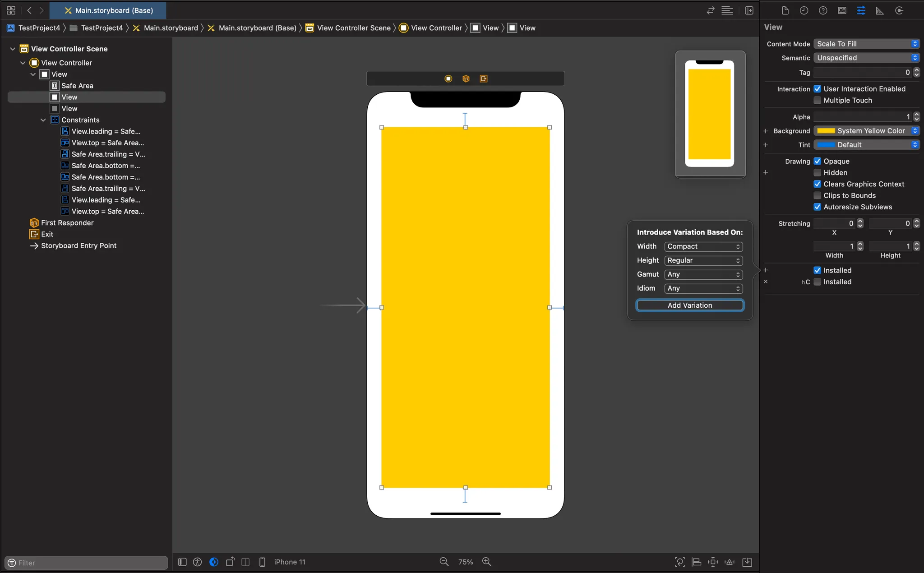Enable the Hidden checkbox
Viewport: 924px width, 573px height.
click(817, 173)
